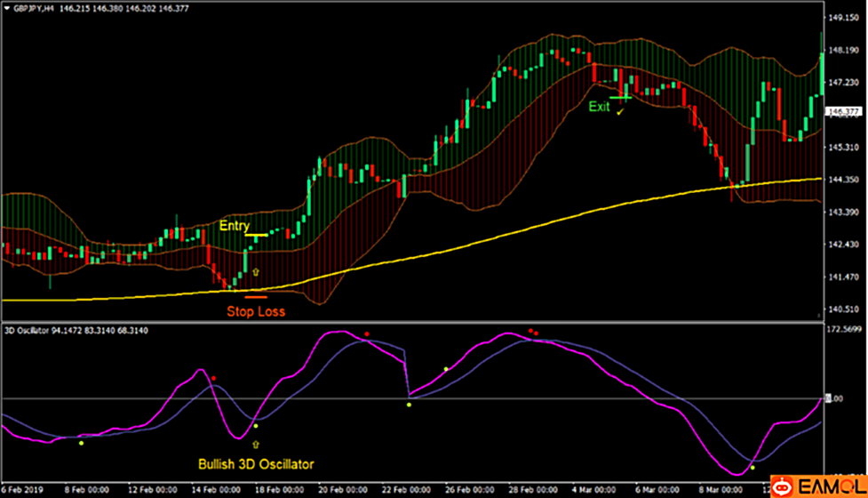This screenshot has width=868, height=498.
Task: Click the yellow horizontal entry line marker
Action: tap(257, 236)
